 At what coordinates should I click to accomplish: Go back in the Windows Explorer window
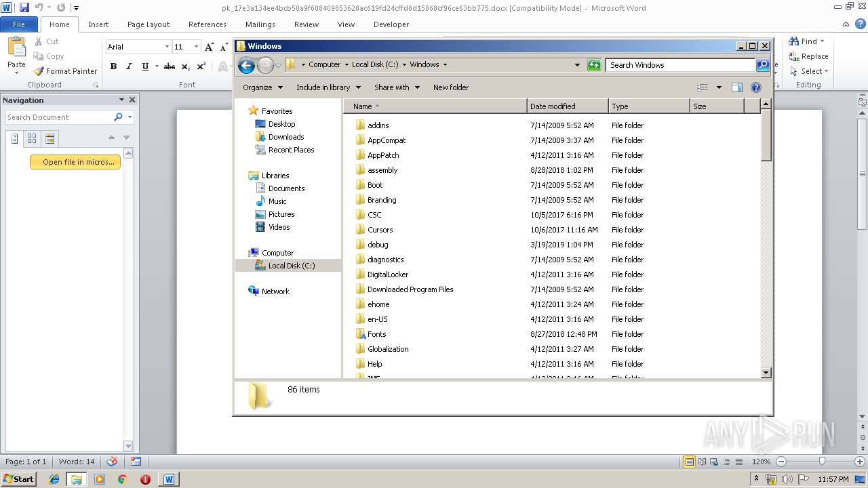click(x=246, y=65)
